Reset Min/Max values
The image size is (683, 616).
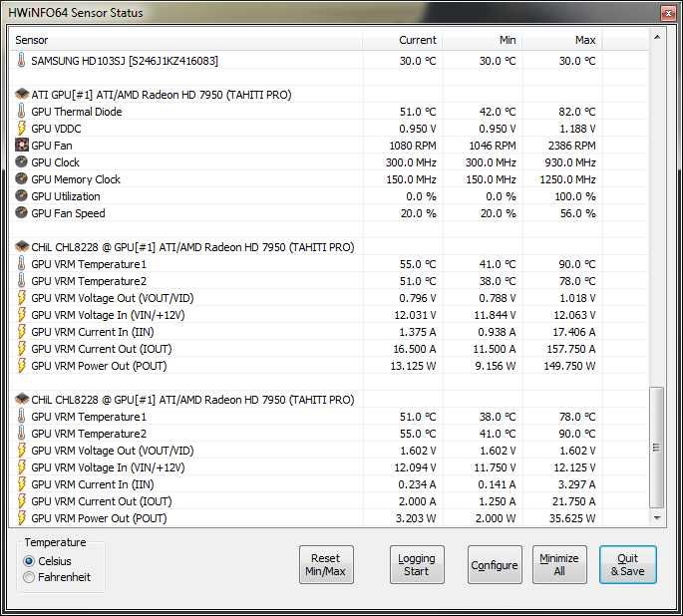click(x=326, y=564)
